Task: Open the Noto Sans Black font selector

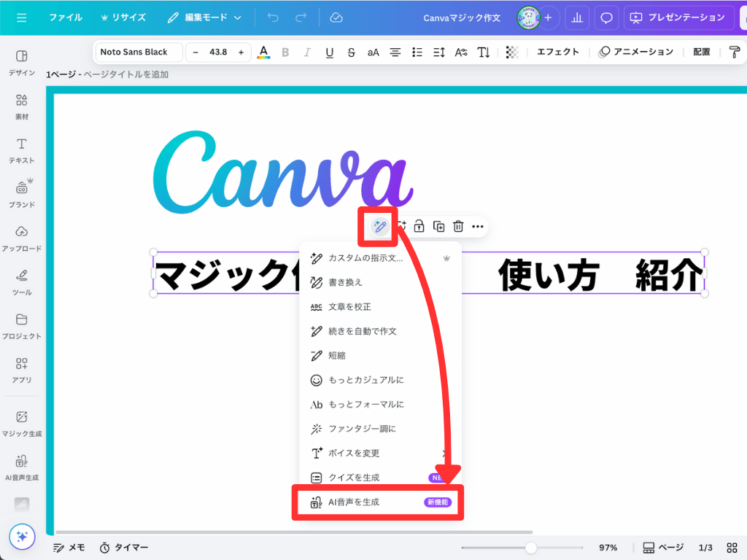Action: pyautogui.click(x=139, y=52)
